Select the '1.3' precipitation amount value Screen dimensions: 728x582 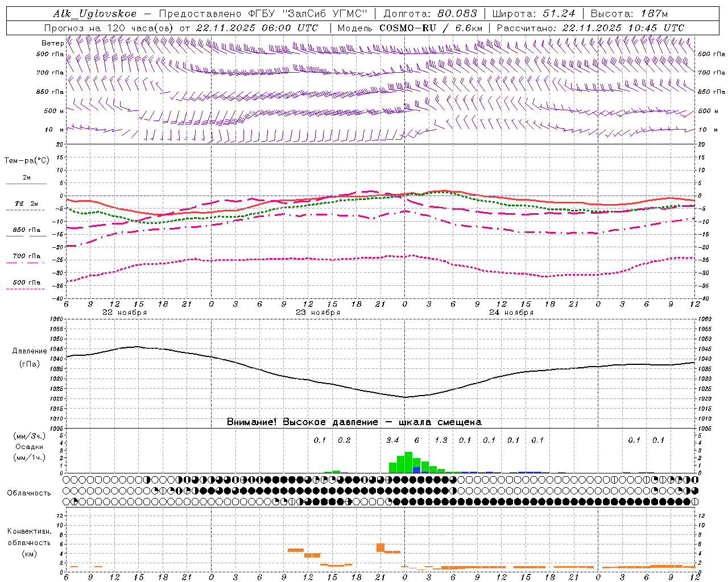point(441,440)
